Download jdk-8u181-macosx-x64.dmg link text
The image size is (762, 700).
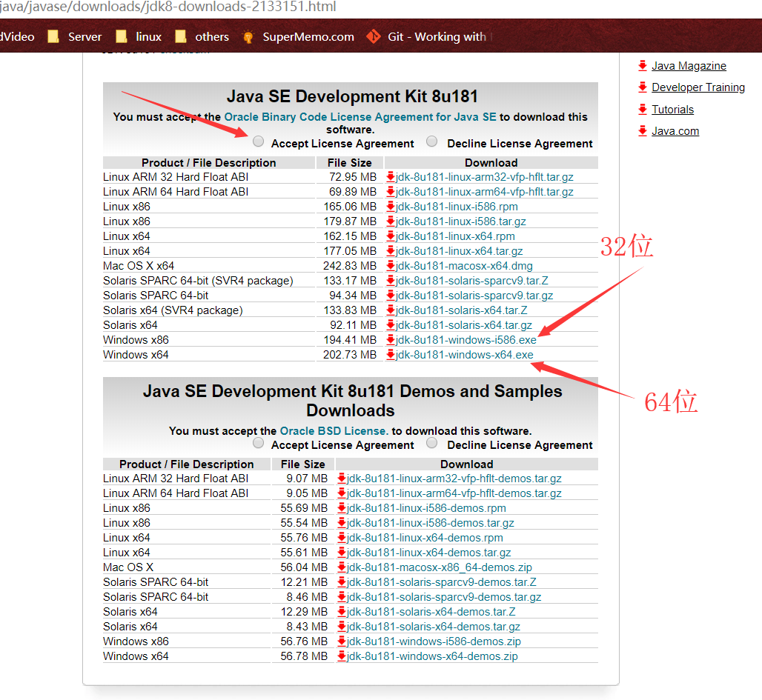[x=464, y=266]
